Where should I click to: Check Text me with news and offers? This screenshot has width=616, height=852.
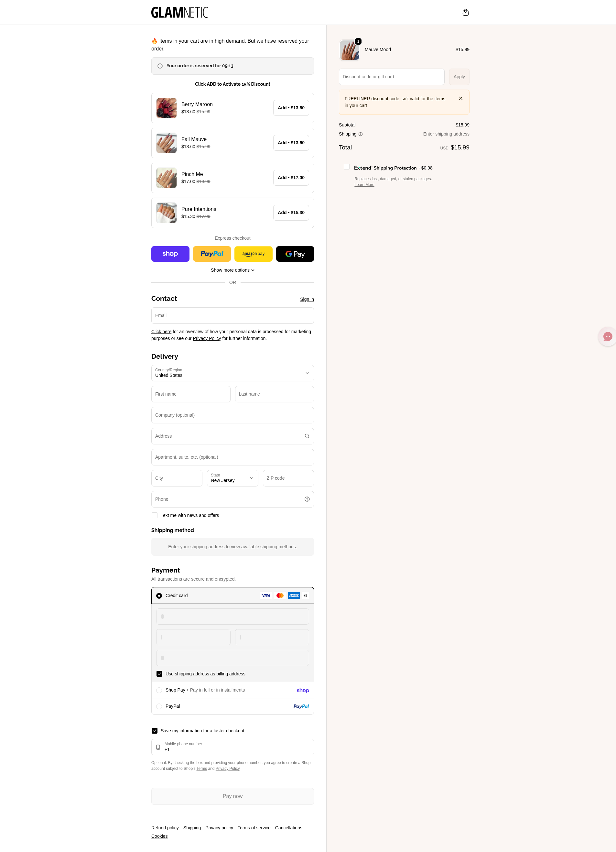pos(154,515)
